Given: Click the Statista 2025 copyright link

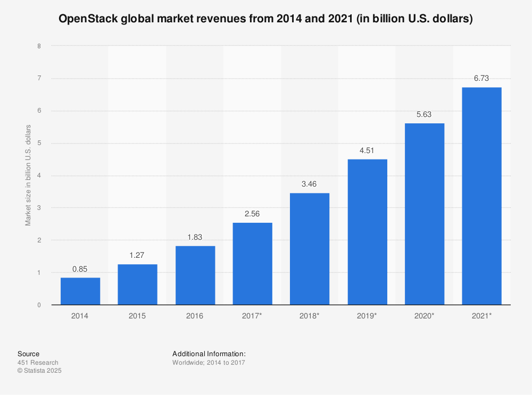Looking at the screenshot, I should pos(39,371).
